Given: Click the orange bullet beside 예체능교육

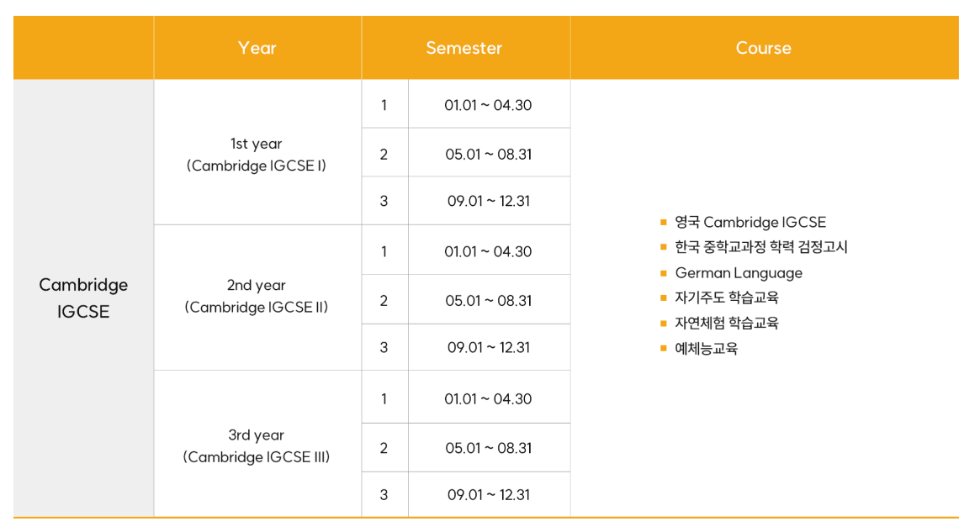Looking at the screenshot, I should (664, 348).
